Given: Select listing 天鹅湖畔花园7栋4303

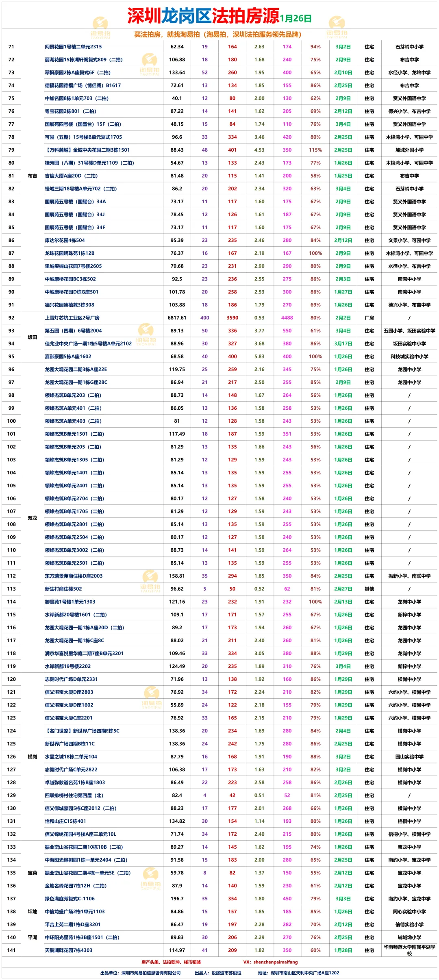Looking at the screenshot, I should point(68,950).
